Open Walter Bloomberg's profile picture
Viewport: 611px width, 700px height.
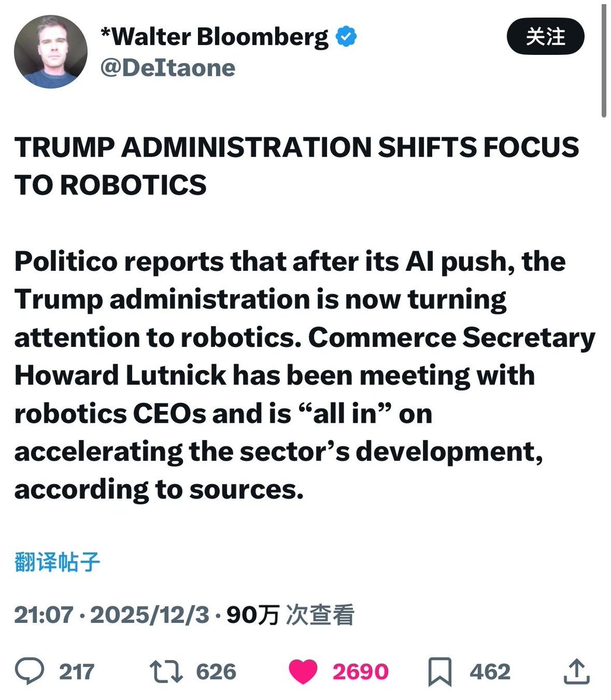51,52
